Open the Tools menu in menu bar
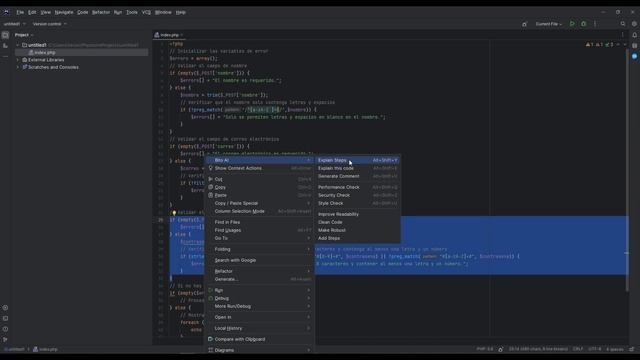 click(x=132, y=12)
